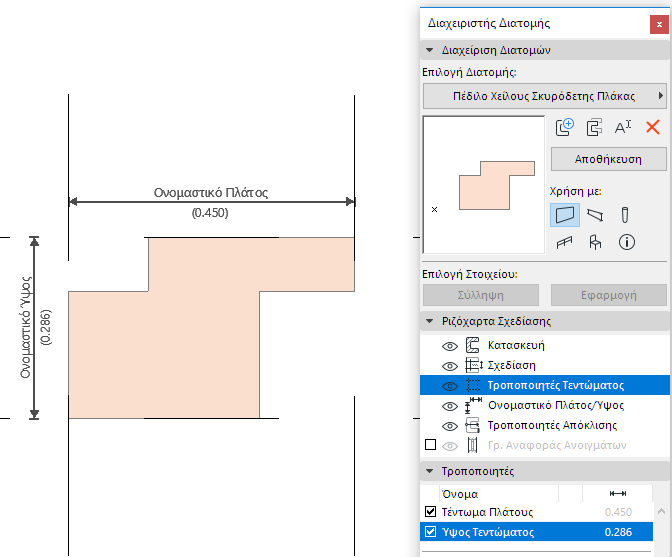The width and height of the screenshot is (672, 557).
Task: Click the rename profile icon
Action: (x=623, y=127)
